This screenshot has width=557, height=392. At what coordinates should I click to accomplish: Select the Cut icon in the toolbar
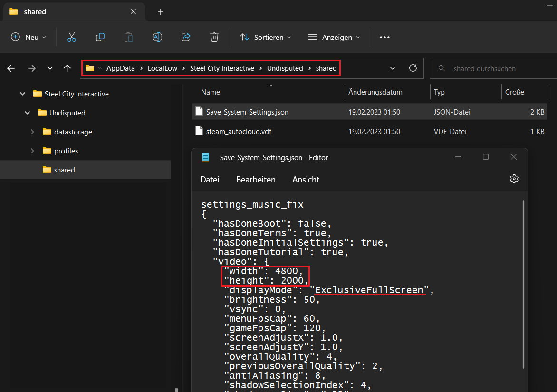(72, 37)
